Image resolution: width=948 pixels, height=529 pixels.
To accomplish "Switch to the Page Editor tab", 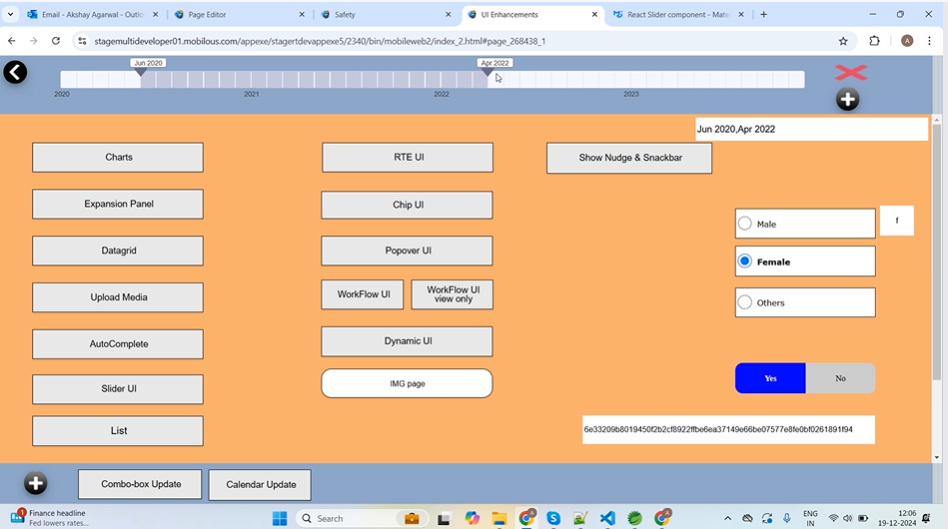I will [235, 15].
